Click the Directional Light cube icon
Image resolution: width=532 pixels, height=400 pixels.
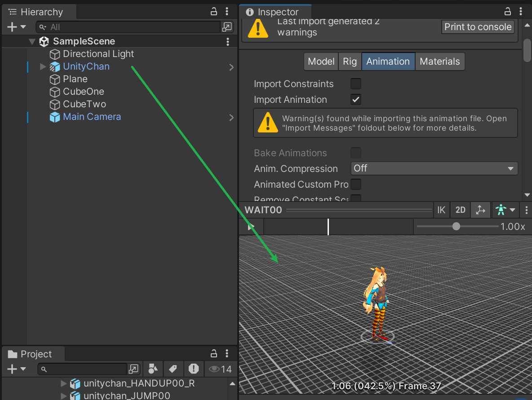coord(55,54)
